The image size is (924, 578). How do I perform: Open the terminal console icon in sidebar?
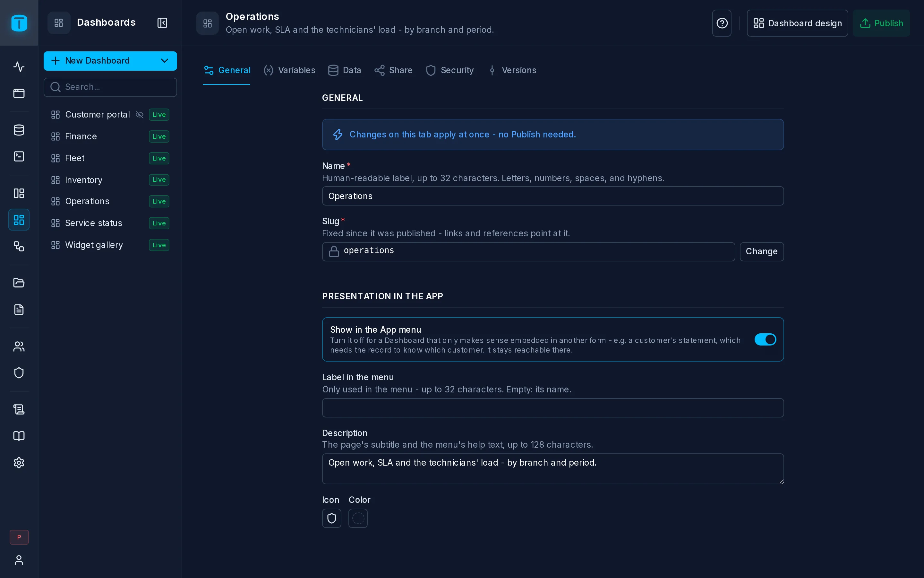[x=19, y=156]
